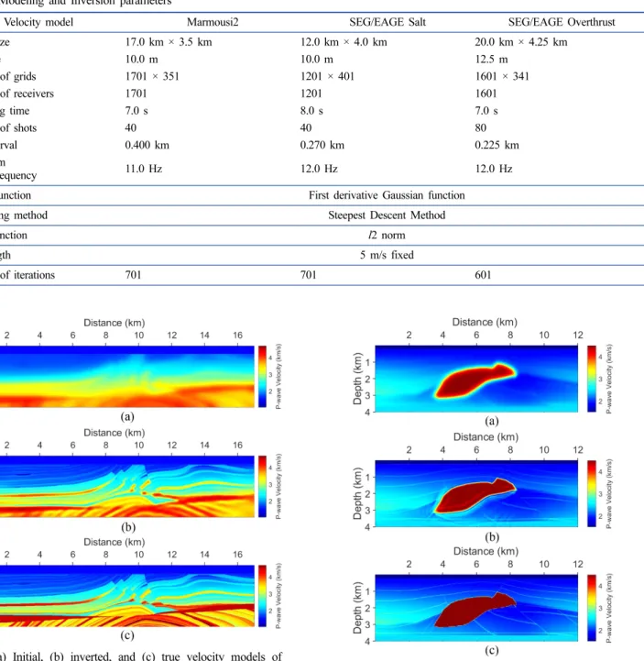Click the colorbar beside Salt plot (c)

point(592,608)
